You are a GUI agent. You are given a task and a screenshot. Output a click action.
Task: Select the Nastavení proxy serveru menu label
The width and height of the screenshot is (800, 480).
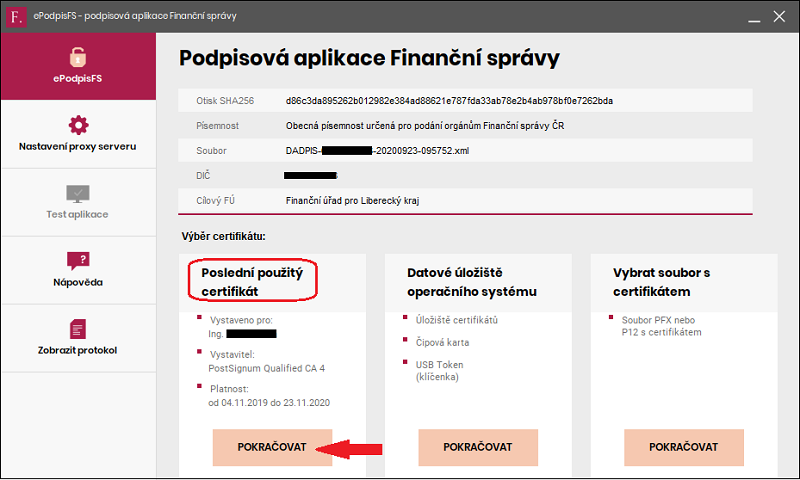78,146
